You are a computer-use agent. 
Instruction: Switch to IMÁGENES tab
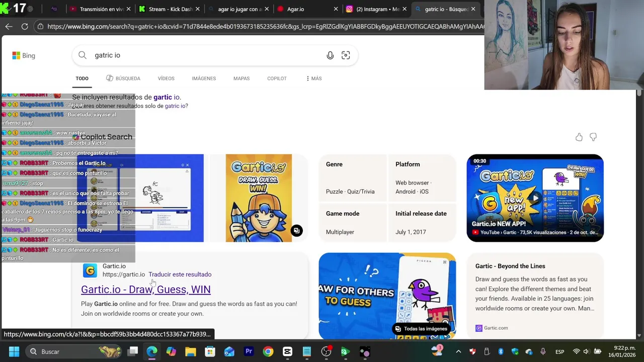[x=204, y=78]
